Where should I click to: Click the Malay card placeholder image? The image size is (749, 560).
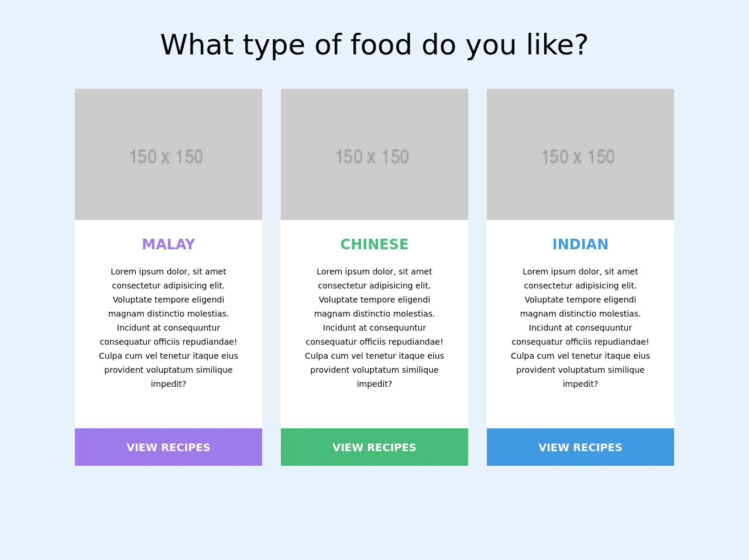(x=169, y=154)
